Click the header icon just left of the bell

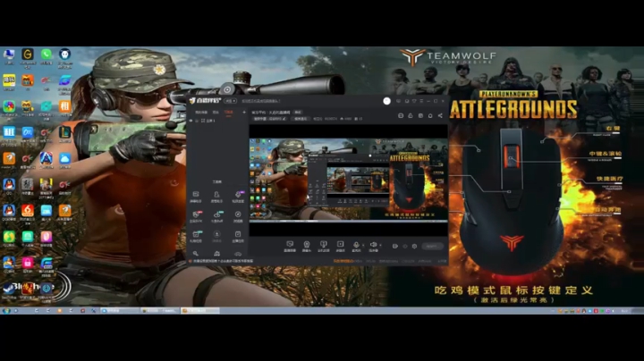tap(420, 115)
